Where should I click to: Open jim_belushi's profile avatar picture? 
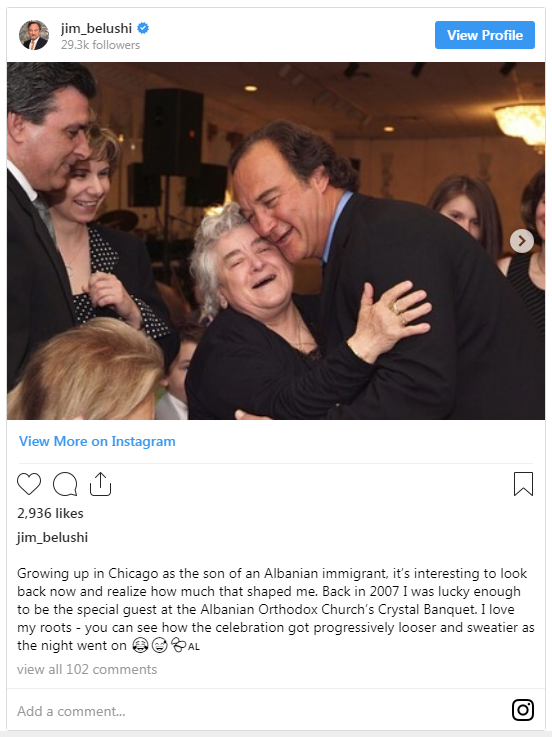click(x=34, y=35)
